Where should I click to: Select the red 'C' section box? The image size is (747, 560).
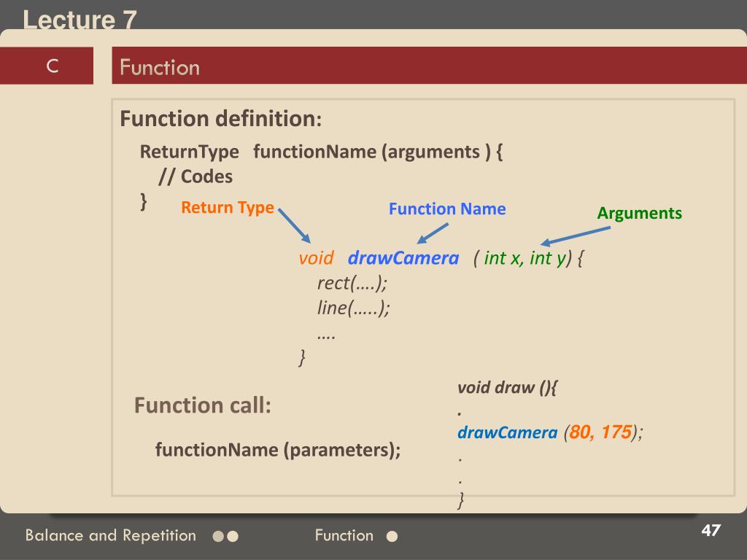point(47,66)
